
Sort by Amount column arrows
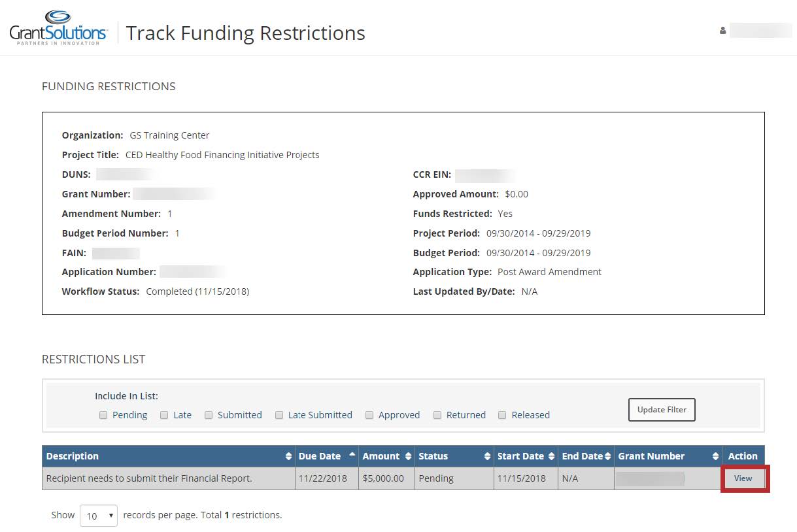(x=409, y=456)
